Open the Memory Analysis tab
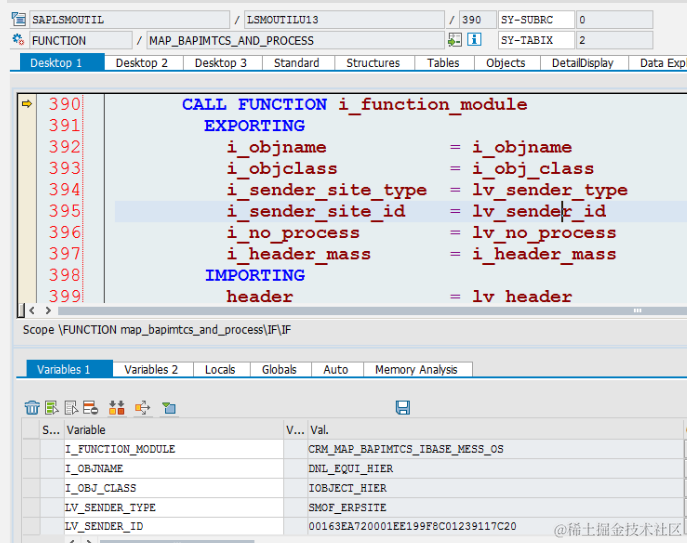 tap(416, 369)
